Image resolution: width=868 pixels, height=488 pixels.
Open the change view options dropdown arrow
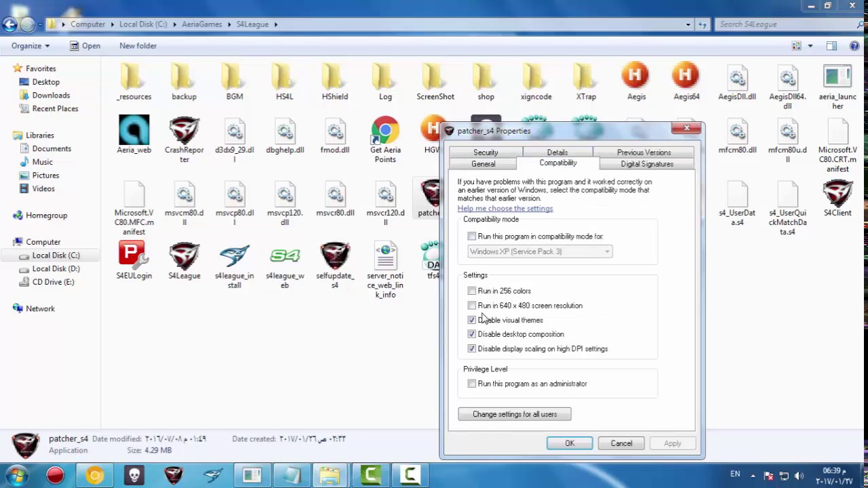click(810, 46)
